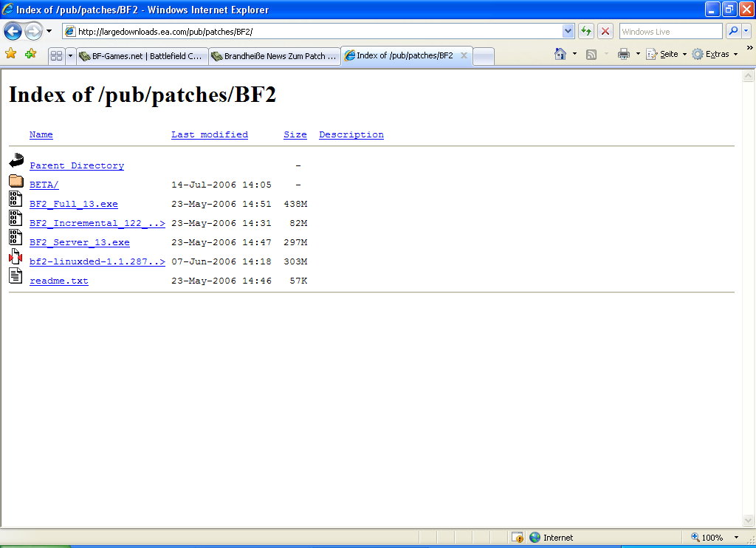This screenshot has height=548, width=756.
Task: Click the text document icon beside readme.txt
Action: pyautogui.click(x=16, y=275)
